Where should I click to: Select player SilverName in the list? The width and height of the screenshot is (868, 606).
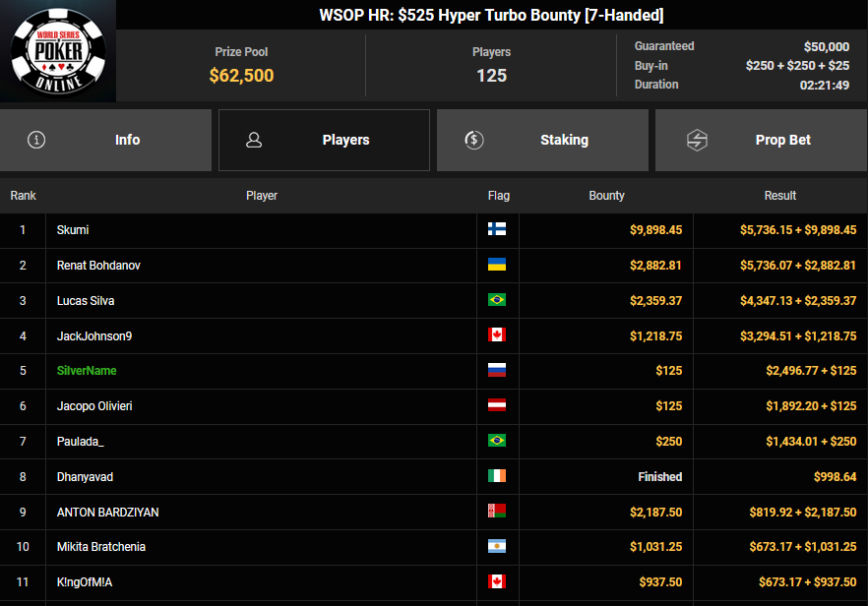tap(87, 371)
